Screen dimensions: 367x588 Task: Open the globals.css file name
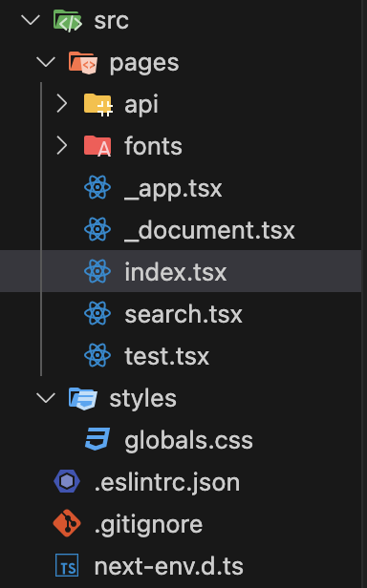point(188,440)
